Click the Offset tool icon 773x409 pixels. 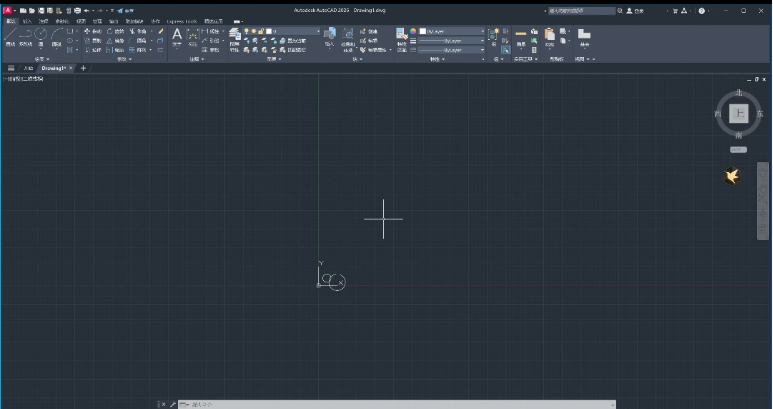(160, 50)
